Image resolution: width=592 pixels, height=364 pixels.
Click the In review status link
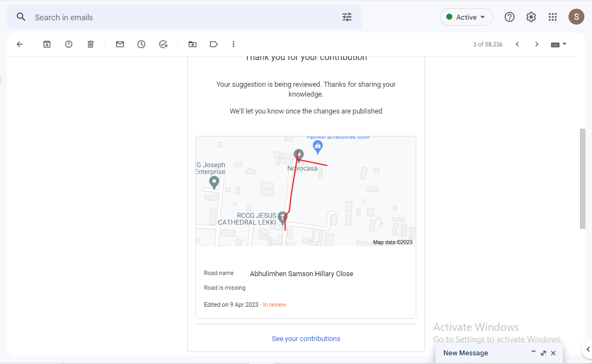pos(274,305)
